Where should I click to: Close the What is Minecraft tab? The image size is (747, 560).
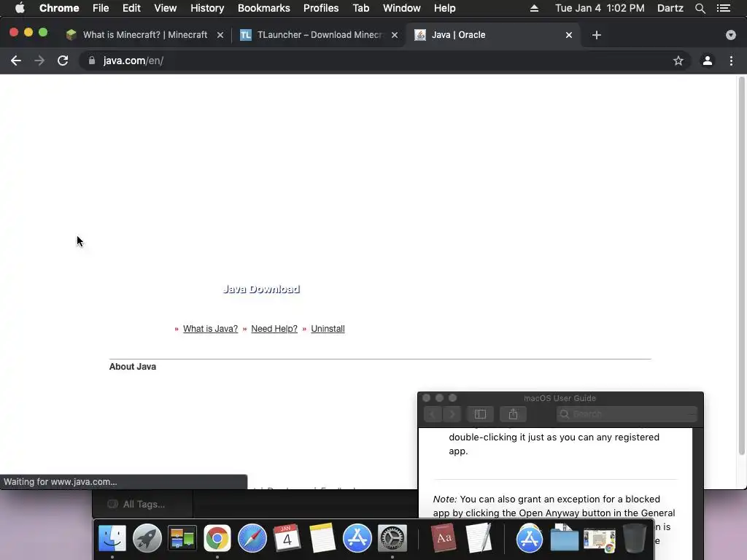tap(220, 35)
